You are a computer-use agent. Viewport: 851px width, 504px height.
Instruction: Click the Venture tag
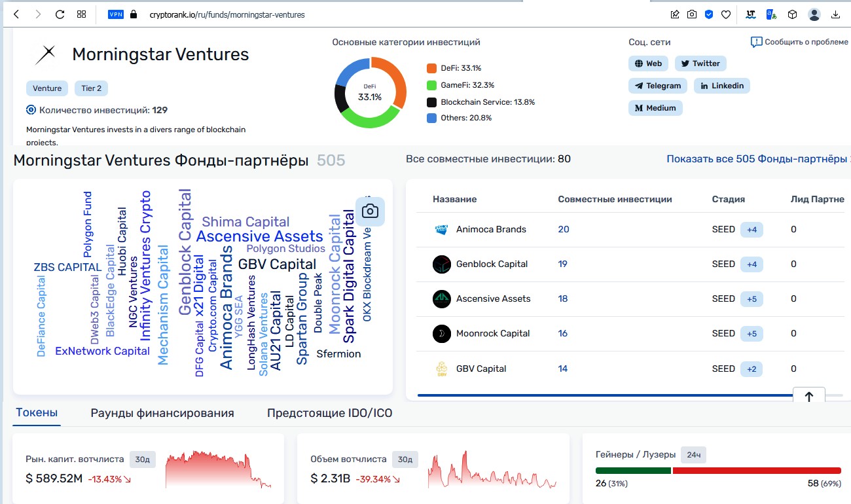point(47,88)
